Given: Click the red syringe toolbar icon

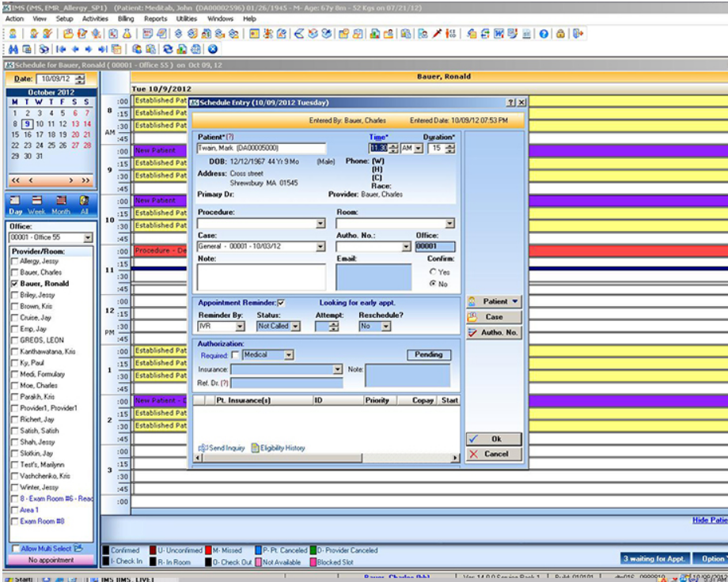Looking at the screenshot, I should [437, 33].
